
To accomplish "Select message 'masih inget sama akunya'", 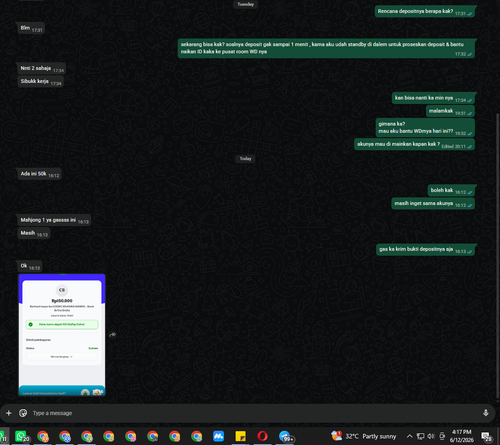I will coord(433,204).
